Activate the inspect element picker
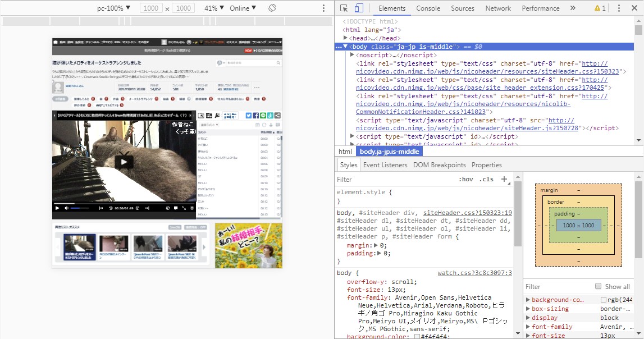Screen dimensions: 644x339 tap(344, 8)
